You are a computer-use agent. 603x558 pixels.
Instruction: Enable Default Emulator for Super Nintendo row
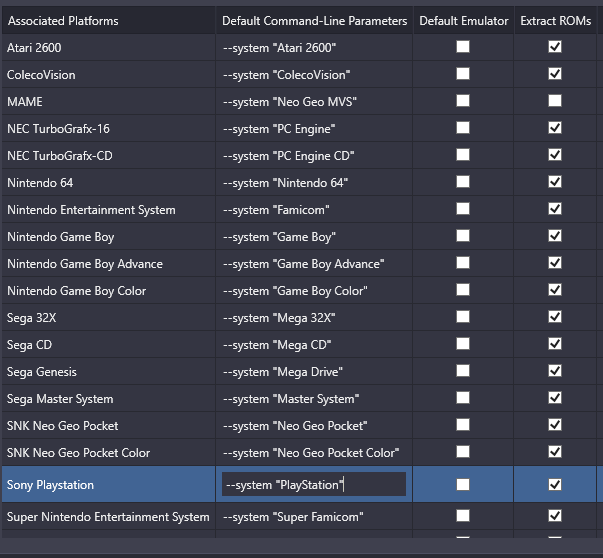[x=463, y=516]
